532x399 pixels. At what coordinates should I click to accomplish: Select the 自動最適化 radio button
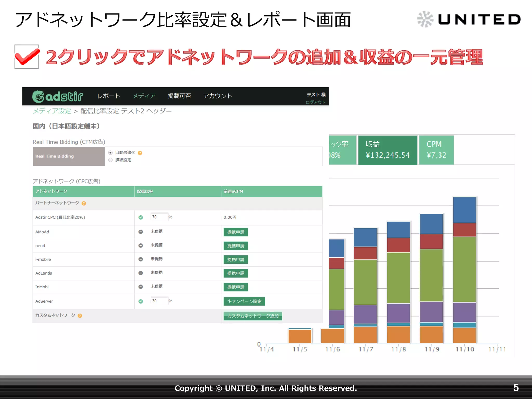click(x=110, y=153)
